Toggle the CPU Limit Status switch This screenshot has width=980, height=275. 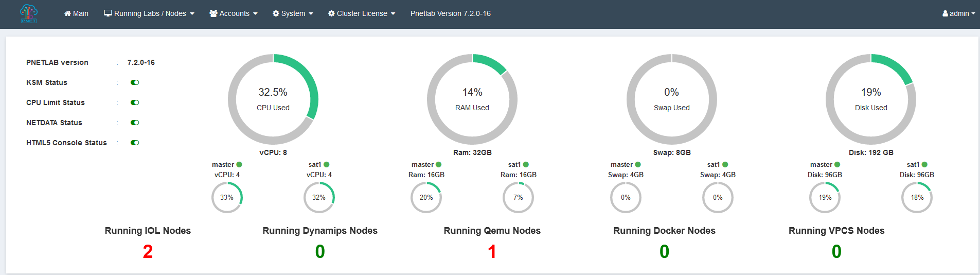tap(135, 102)
